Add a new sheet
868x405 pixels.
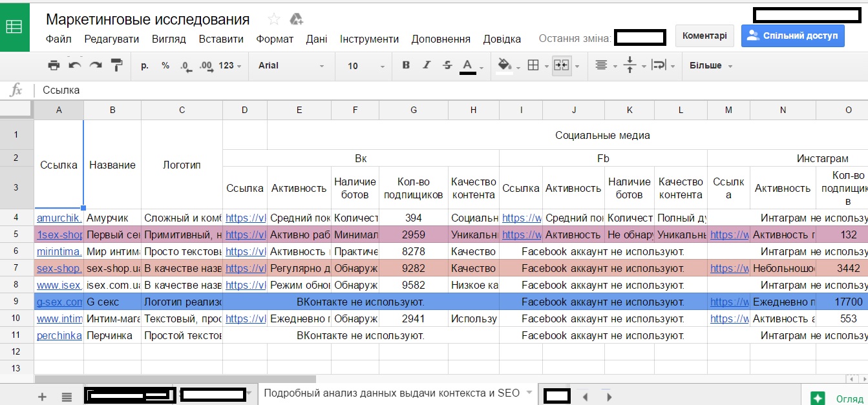[x=43, y=397]
